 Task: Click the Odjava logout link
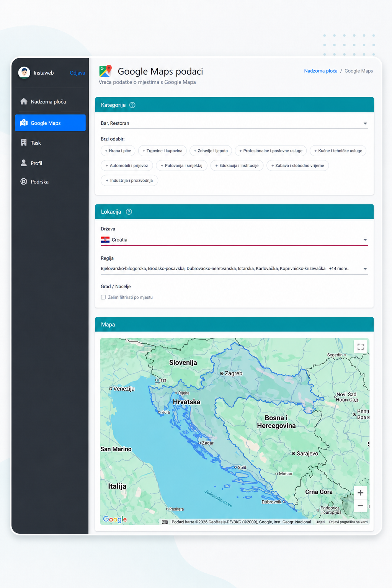click(x=77, y=73)
